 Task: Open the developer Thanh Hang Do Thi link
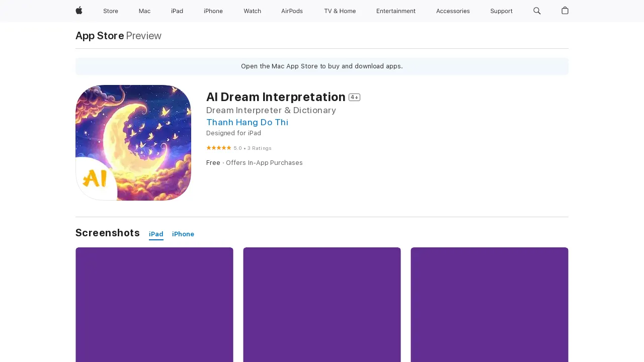[247, 122]
